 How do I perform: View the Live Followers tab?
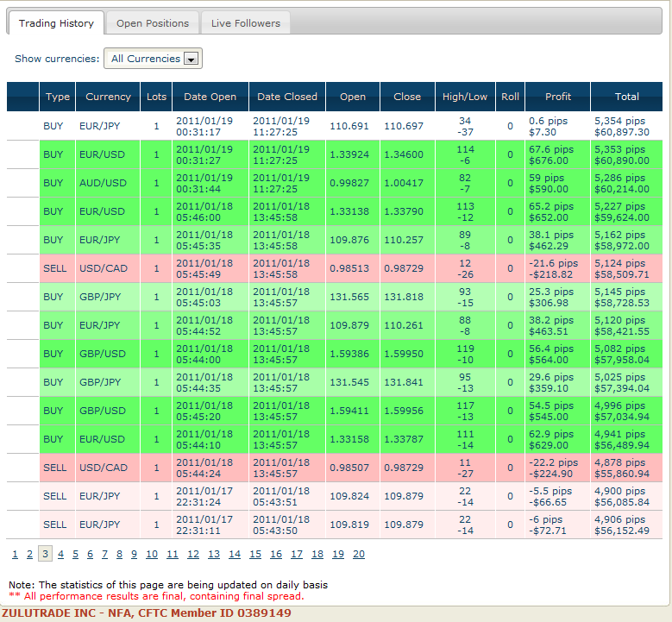(246, 23)
